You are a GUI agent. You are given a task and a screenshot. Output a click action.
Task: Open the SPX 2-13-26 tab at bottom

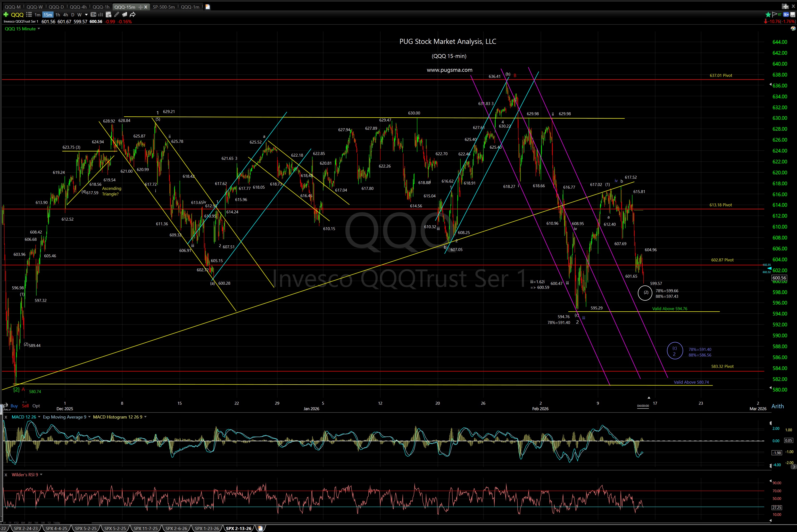click(x=239, y=528)
